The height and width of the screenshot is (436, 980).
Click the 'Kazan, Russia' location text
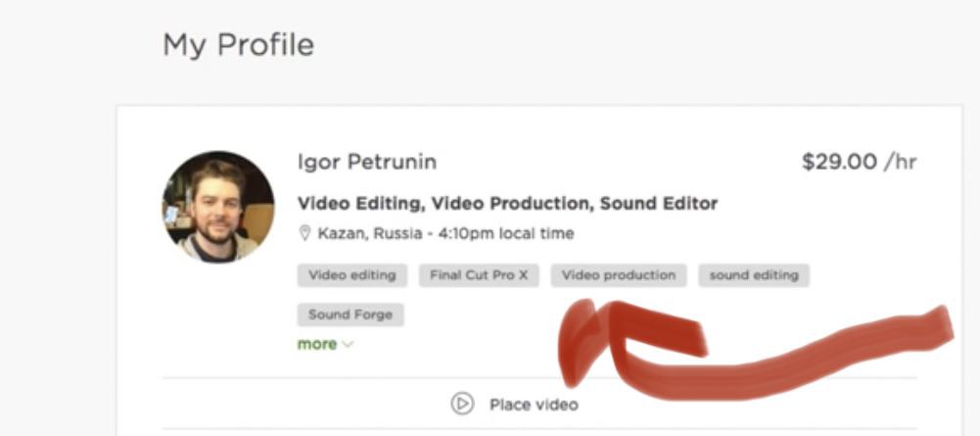[370, 234]
